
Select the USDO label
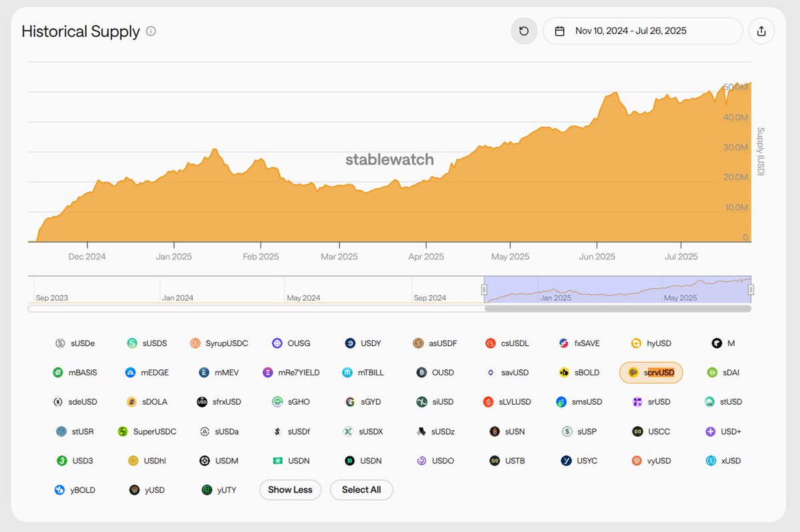[x=443, y=461]
